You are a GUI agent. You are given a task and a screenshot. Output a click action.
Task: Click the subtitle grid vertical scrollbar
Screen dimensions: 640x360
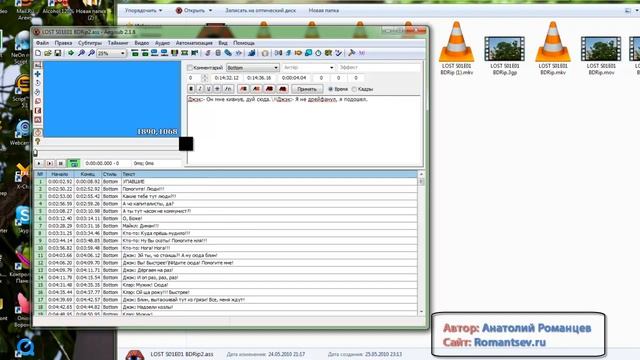pos(421,243)
